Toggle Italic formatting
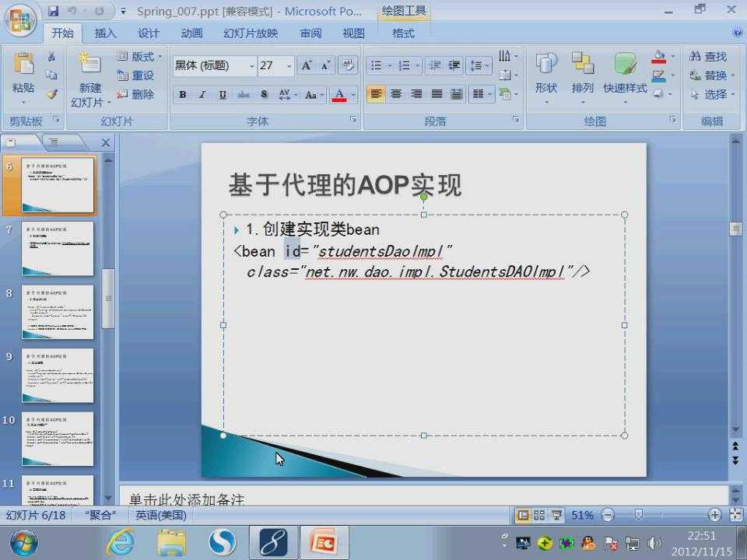 (202, 94)
